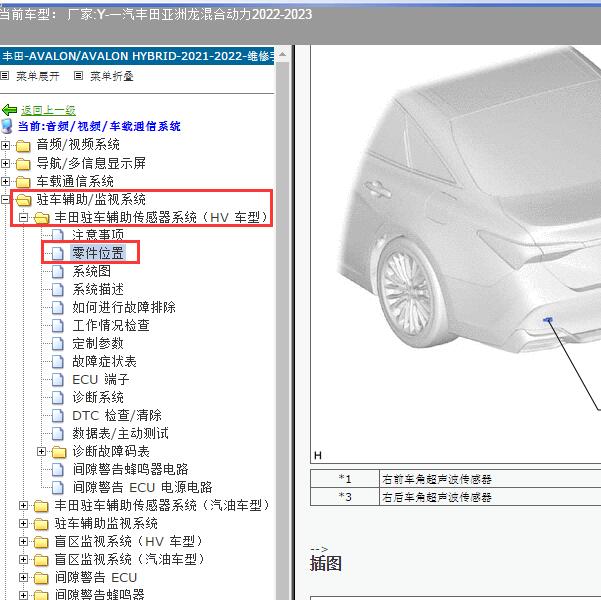Click table cell 右前车角超声波传感器
The width and height of the screenshot is (601, 600).
point(490,479)
